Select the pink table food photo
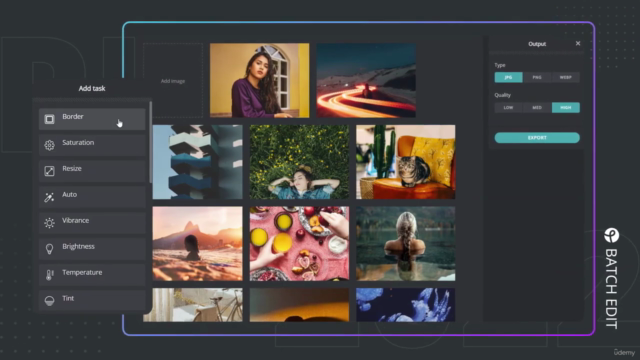The height and width of the screenshot is (360, 640). point(300,244)
